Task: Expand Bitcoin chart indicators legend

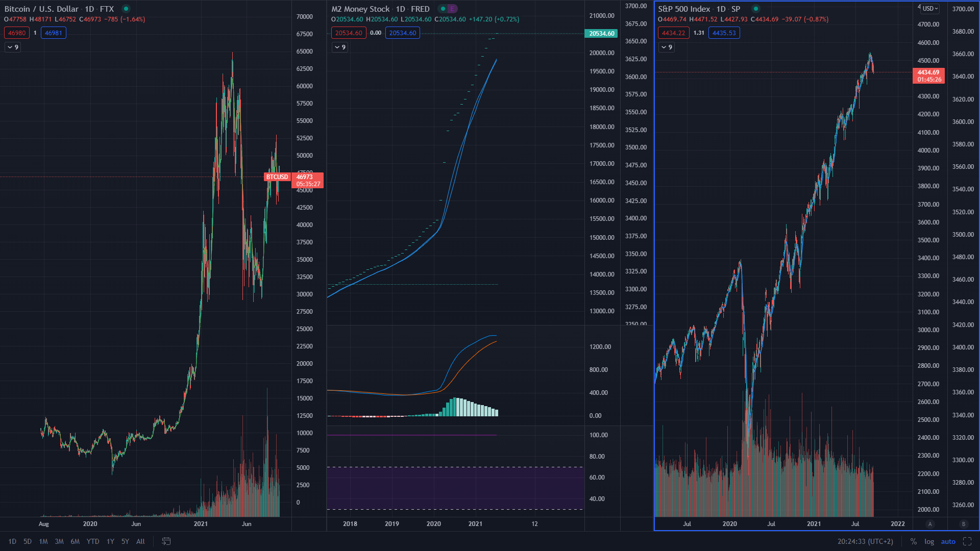Action: (13, 47)
